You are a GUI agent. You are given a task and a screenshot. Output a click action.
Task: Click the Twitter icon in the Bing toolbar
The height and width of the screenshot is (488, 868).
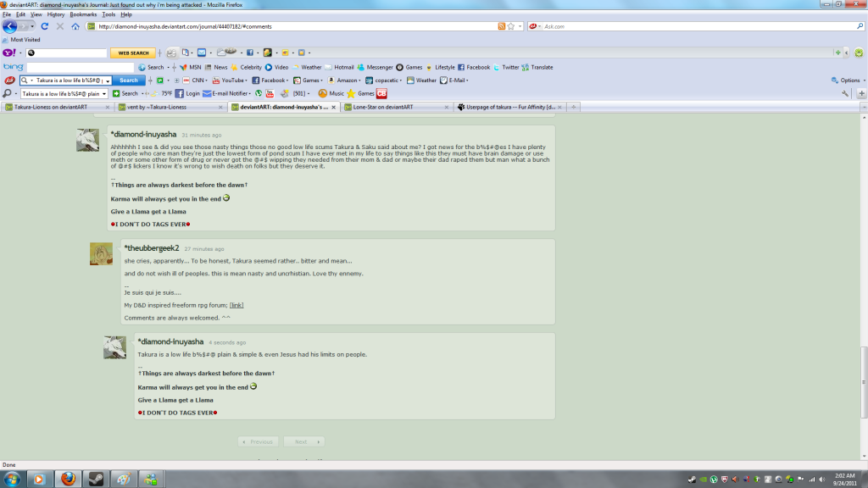tap(505, 67)
